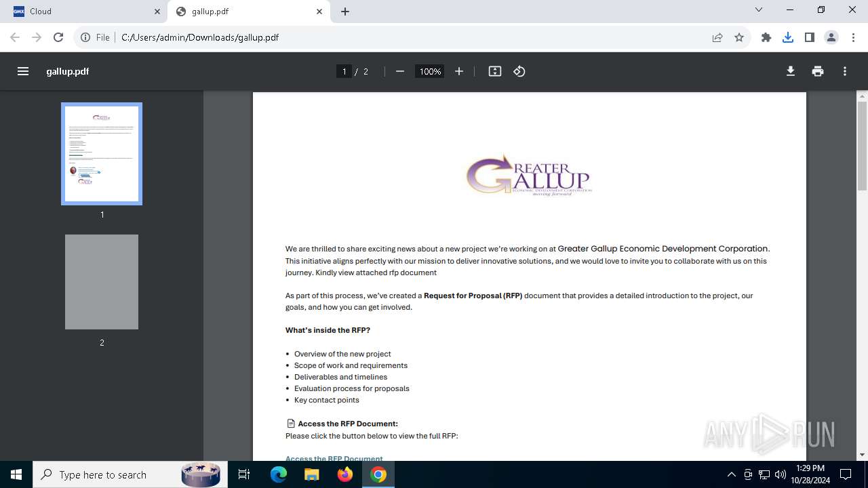Click 'Evaluation process for proposals' bullet
Viewport: 868px width, 488px height.
pyautogui.click(x=351, y=388)
